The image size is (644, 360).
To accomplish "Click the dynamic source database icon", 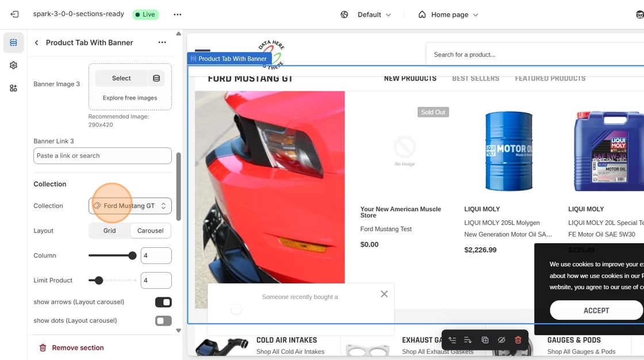I will pos(156,78).
